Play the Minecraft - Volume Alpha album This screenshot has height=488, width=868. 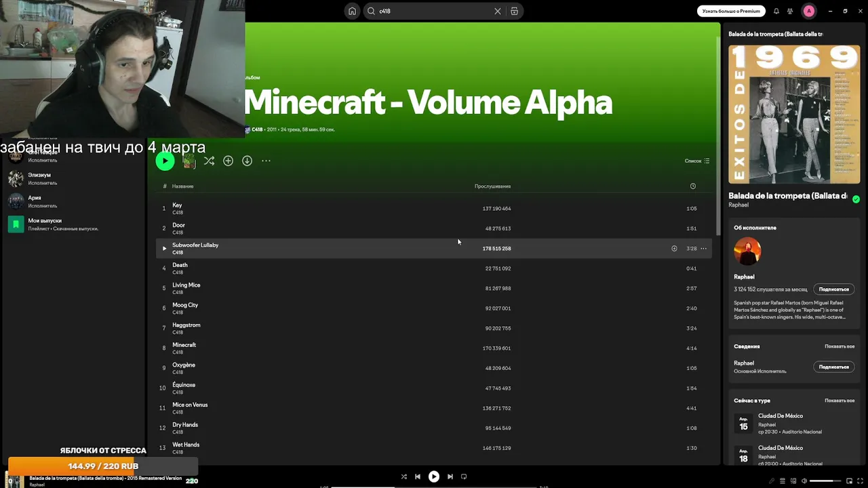(x=165, y=161)
